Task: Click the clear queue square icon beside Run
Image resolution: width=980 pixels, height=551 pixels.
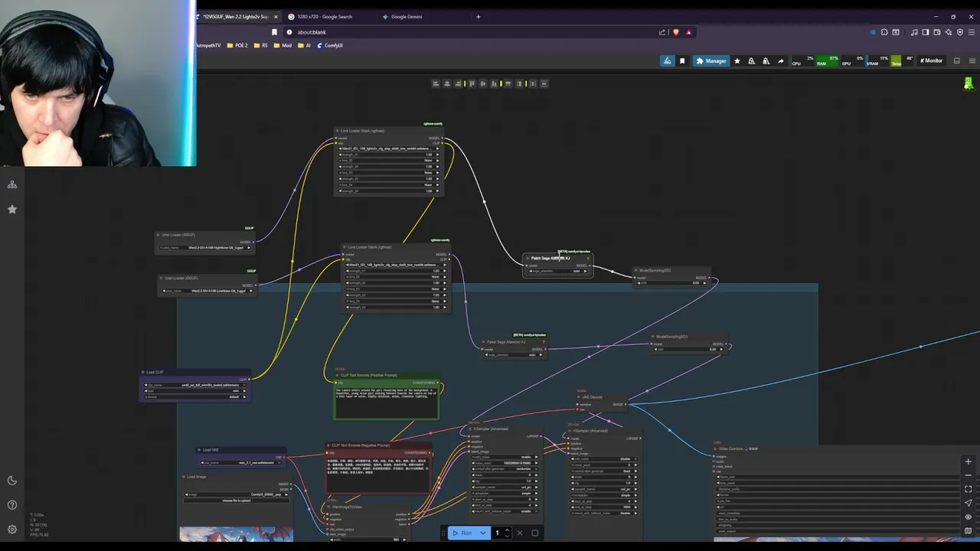Action: (534, 533)
